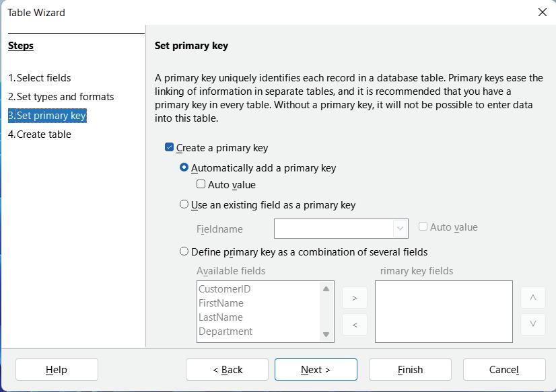Select Automatically add a primary key
This screenshot has width=556, height=392.
184,167
